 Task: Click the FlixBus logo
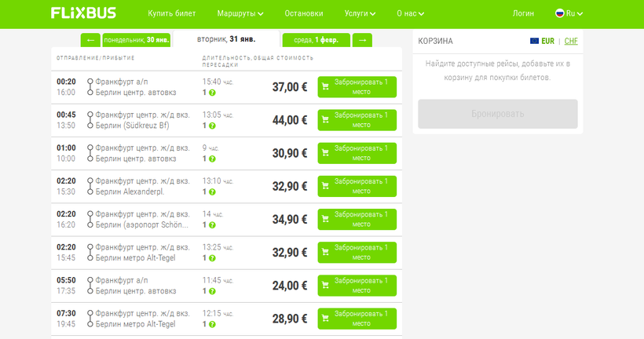(x=85, y=13)
